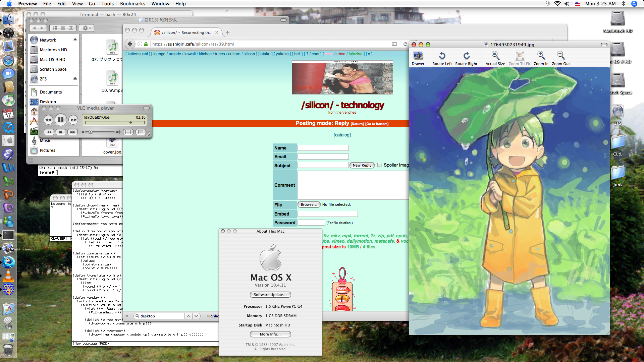
Task: Open the Preview Drawer
Action: (418, 58)
